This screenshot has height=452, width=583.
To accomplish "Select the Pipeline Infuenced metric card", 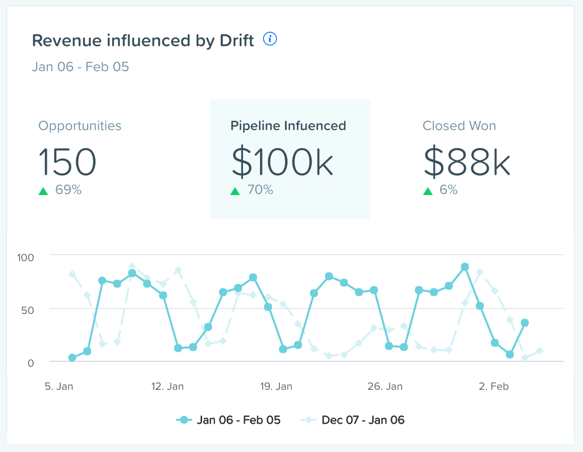I will point(290,159).
